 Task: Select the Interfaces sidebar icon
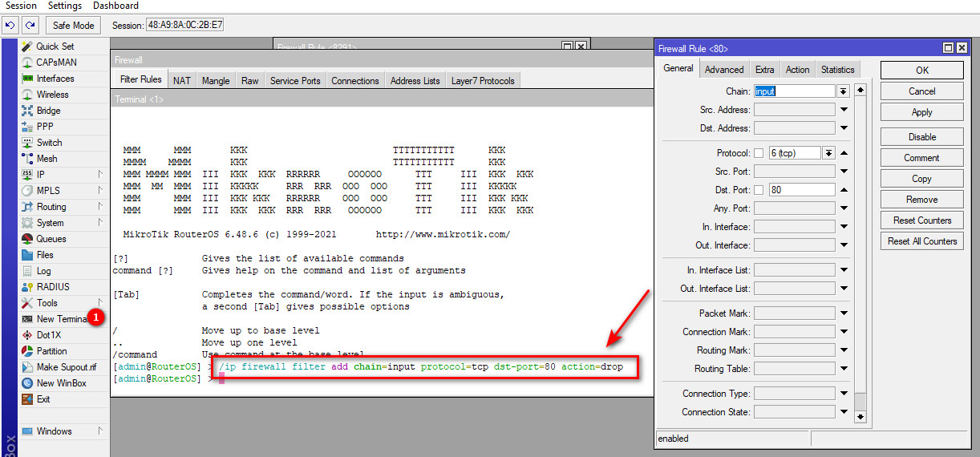[27, 79]
